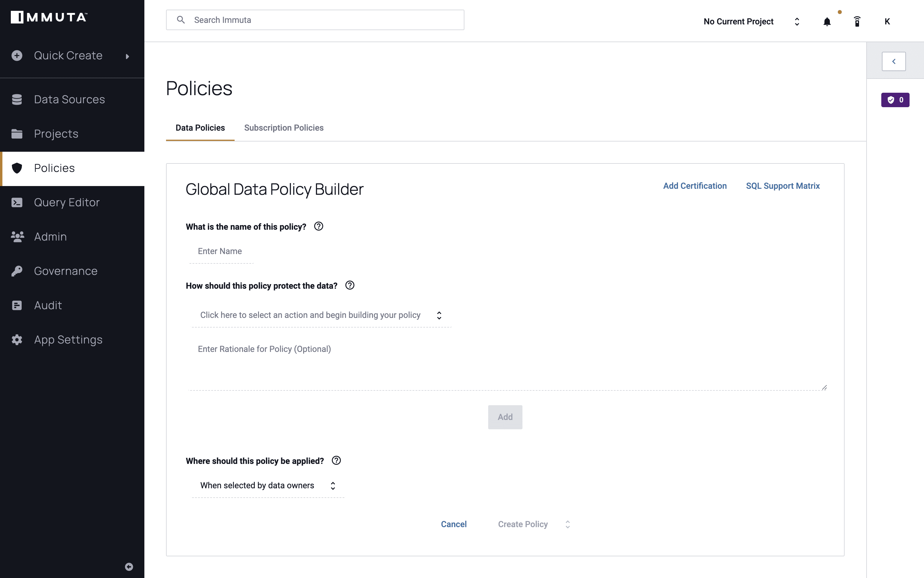The image size is (924, 578).
Task: Open Projects in the sidebar
Action: [x=72, y=134]
